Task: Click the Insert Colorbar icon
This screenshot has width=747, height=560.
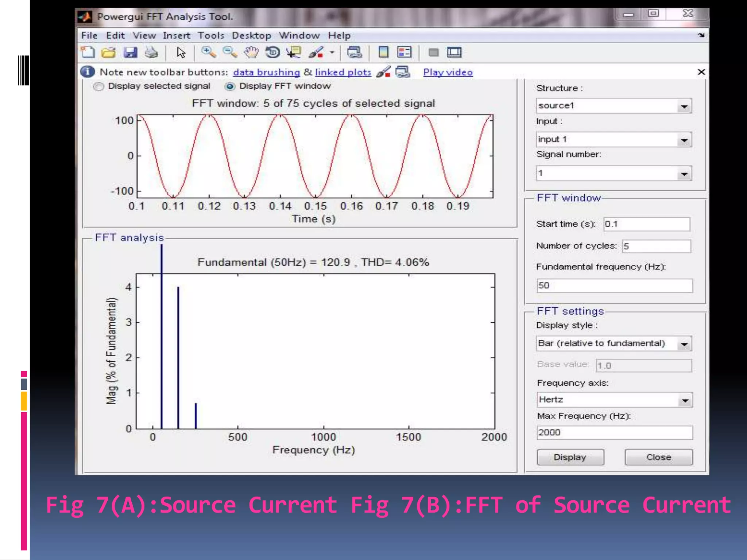Action: click(383, 52)
